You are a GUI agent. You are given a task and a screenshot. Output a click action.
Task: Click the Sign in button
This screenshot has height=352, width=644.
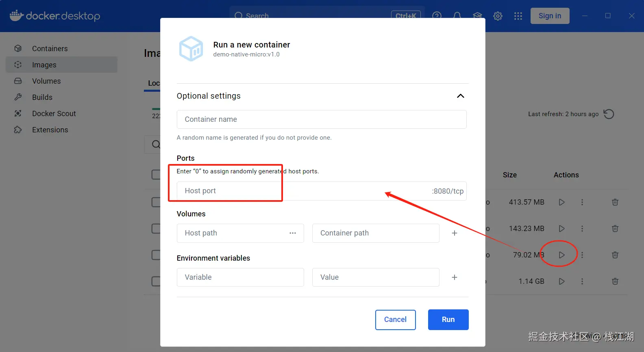[x=550, y=16]
